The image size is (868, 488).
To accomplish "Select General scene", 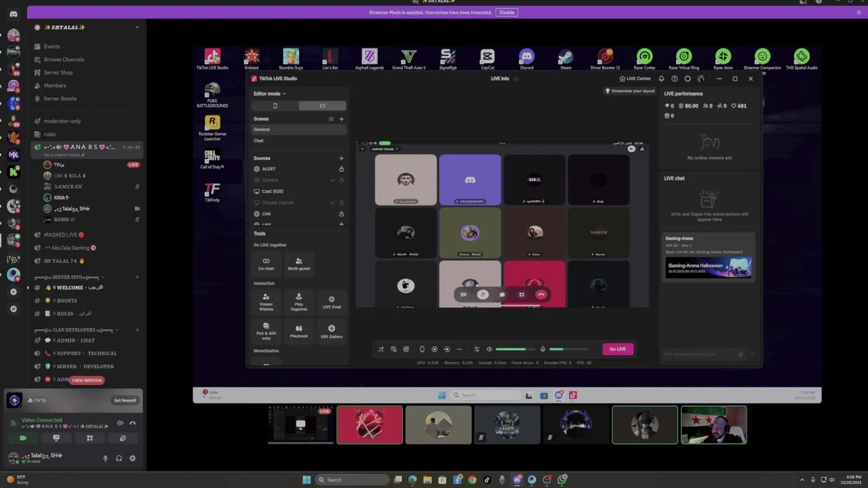I will point(298,129).
